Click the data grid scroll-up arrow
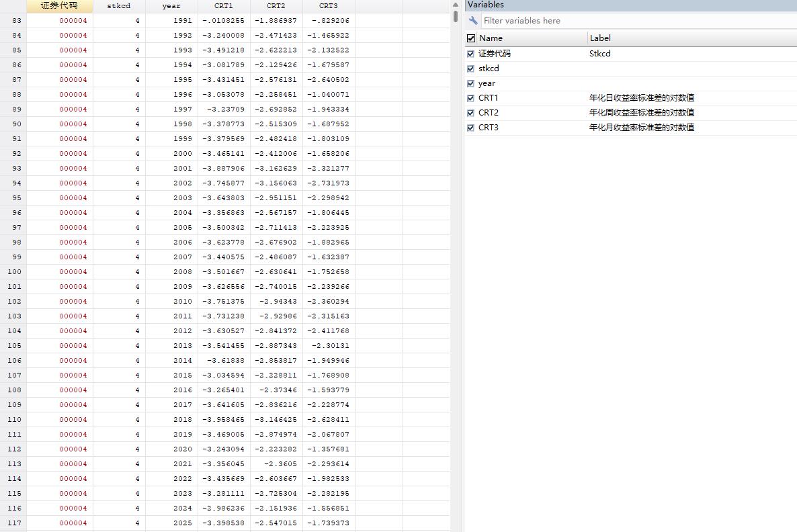Image resolution: width=797 pixels, height=532 pixels. 456,5
